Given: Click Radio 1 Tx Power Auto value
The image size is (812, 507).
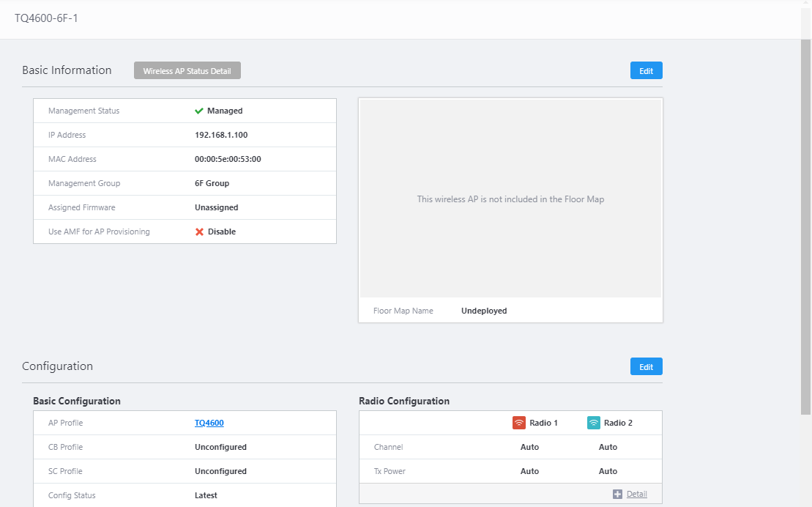Looking at the screenshot, I should coord(529,471).
